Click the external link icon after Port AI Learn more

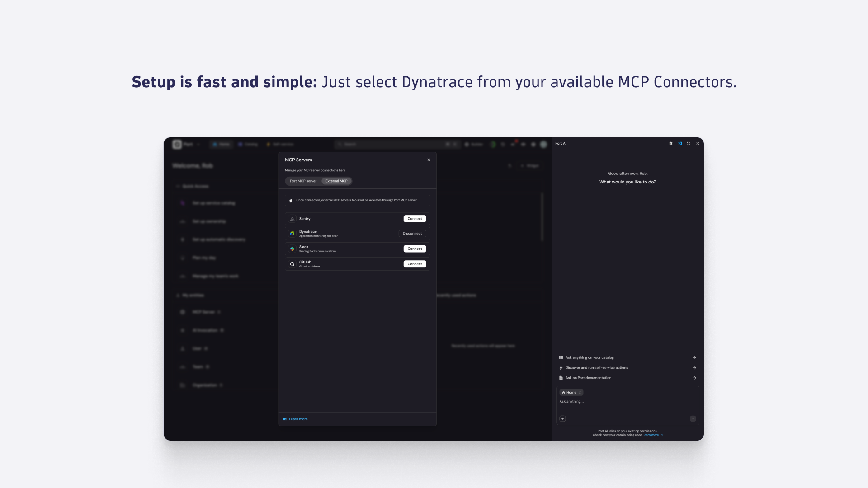click(661, 435)
